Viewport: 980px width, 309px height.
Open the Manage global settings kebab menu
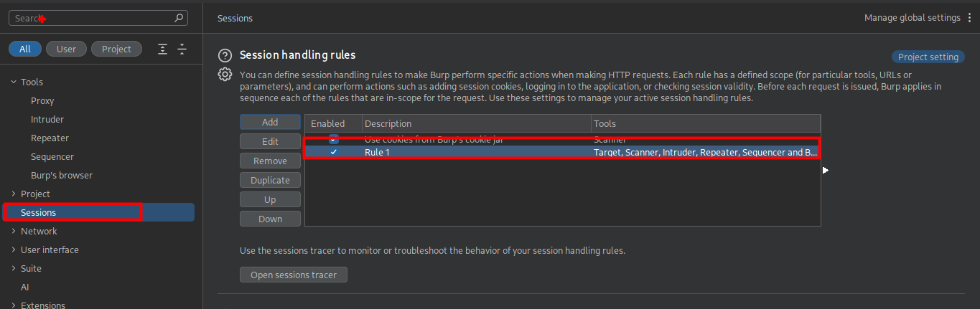point(970,18)
